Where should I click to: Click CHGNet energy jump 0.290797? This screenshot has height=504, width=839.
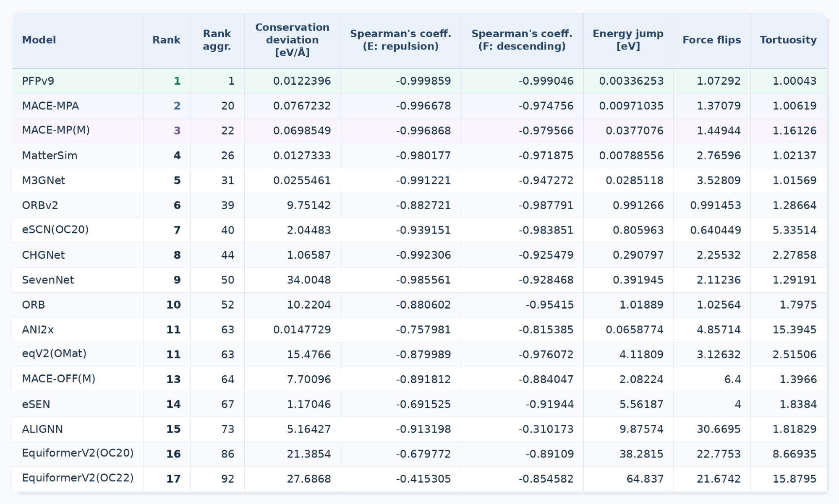point(638,255)
